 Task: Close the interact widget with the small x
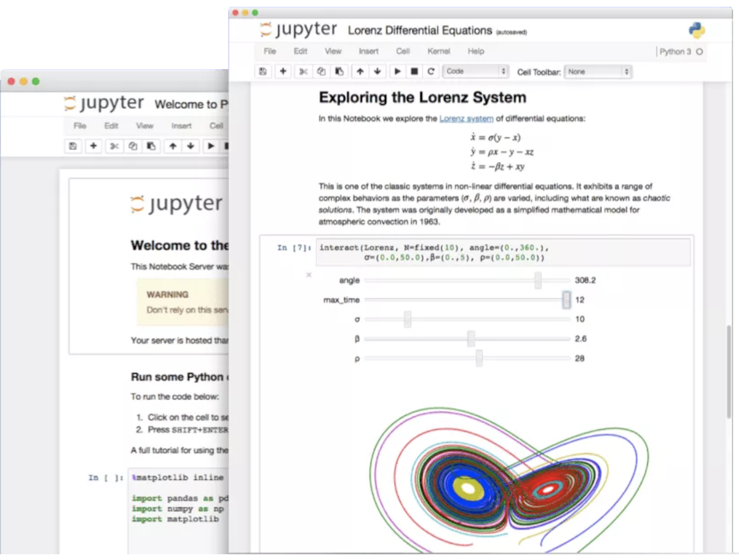point(309,275)
